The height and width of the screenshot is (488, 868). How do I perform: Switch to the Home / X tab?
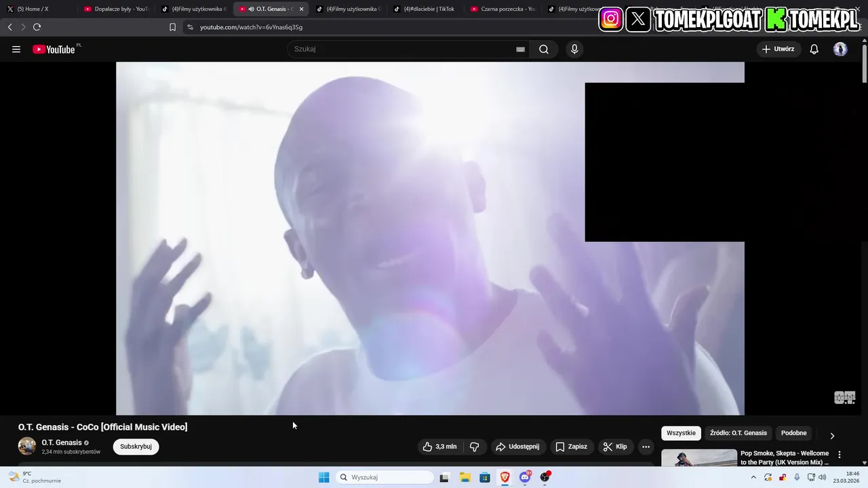[38, 9]
